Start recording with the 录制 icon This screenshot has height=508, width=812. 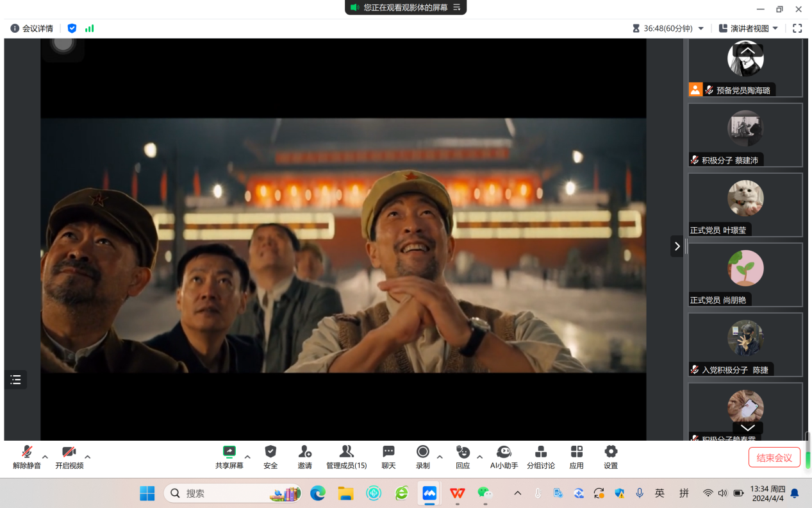click(x=424, y=456)
